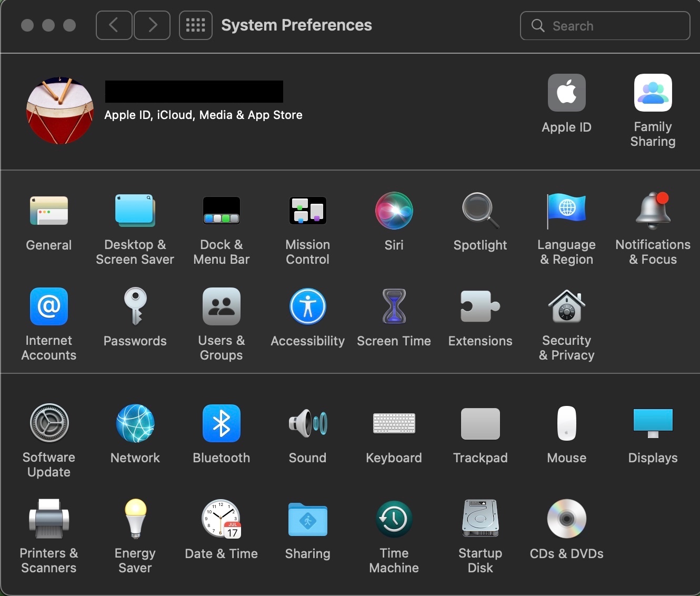The image size is (700, 596).
Task: Open Passwords preferences
Action: [x=135, y=306]
